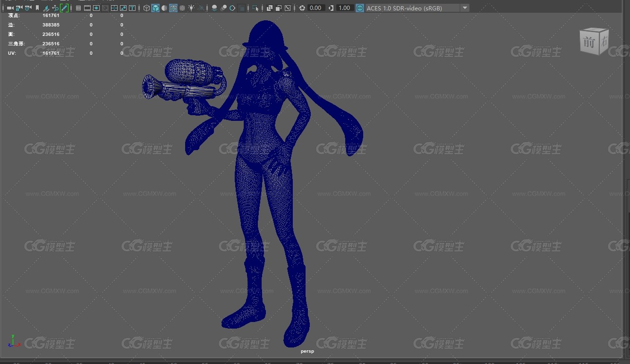Toggle X-Ray Joints icon
630x364 pixels.
(288, 8)
